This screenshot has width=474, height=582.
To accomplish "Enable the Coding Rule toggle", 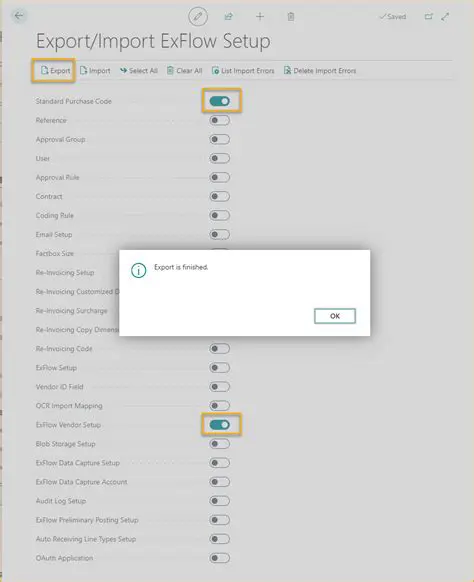I will (219, 215).
